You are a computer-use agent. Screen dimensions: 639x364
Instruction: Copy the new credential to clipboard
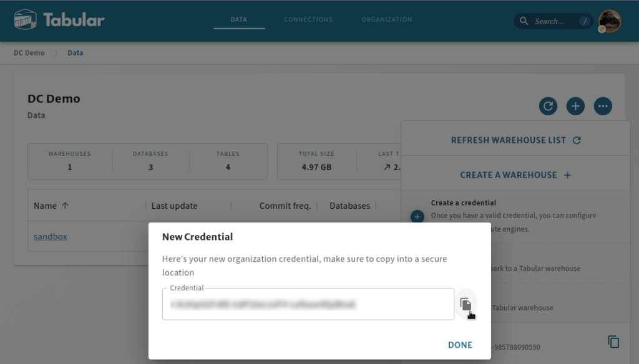click(x=466, y=304)
